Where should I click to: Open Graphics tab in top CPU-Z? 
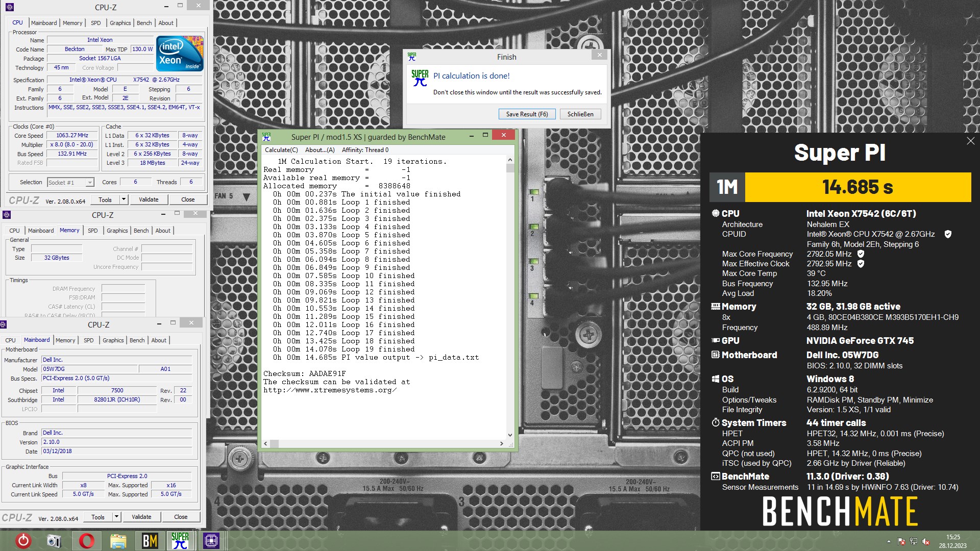[120, 23]
